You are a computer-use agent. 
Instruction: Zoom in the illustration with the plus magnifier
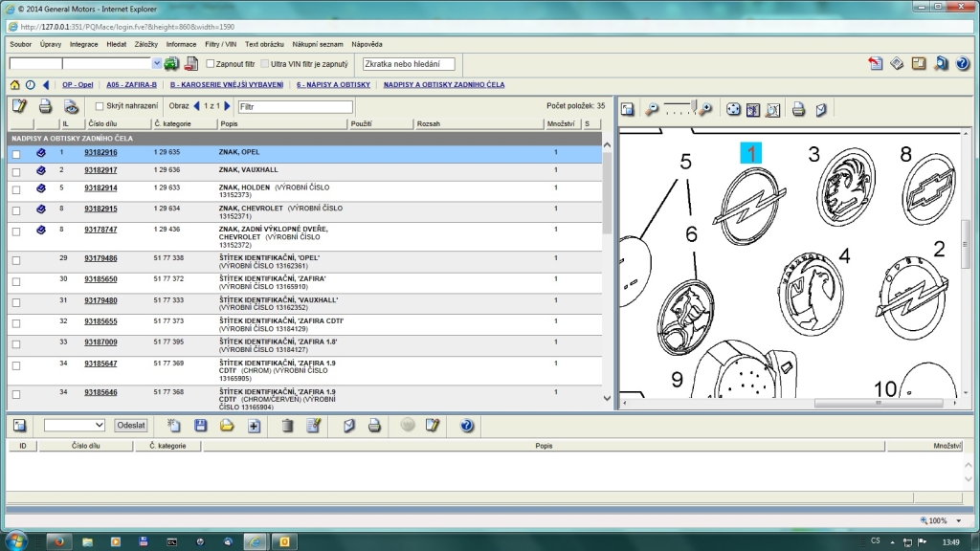tap(706, 109)
